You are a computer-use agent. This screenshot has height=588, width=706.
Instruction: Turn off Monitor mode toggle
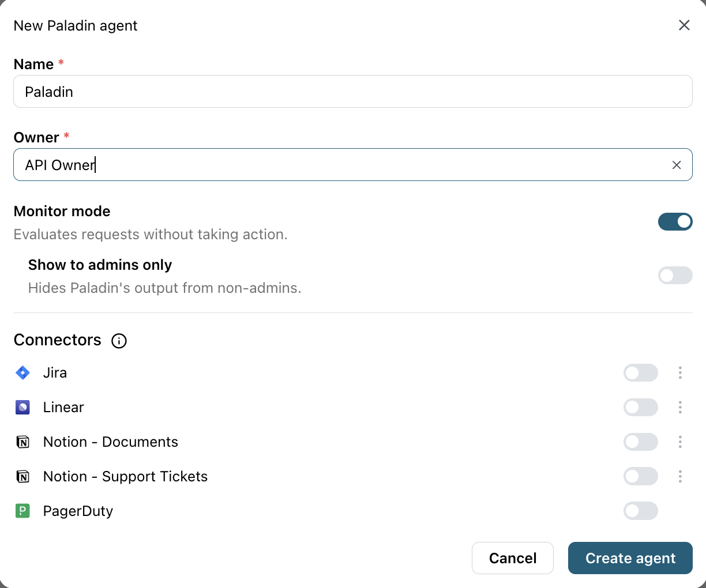pyautogui.click(x=675, y=221)
